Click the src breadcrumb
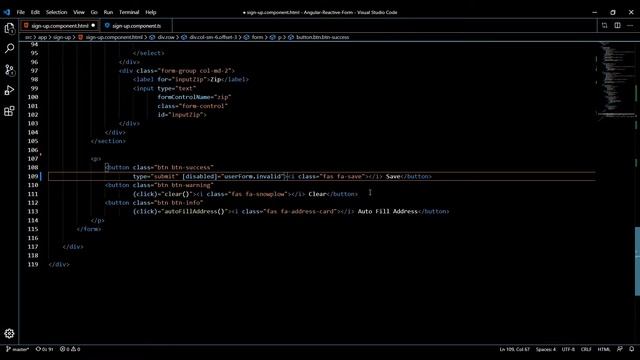640x360 pixels. [x=28, y=37]
